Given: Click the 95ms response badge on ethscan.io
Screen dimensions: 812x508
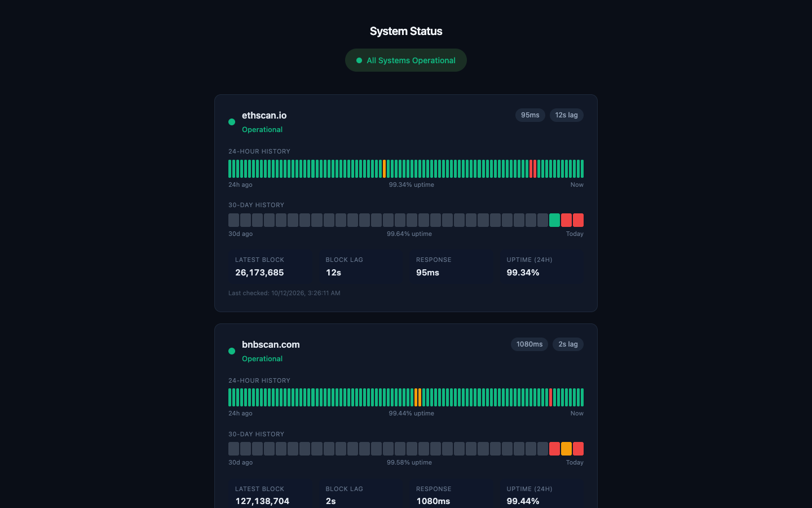Looking at the screenshot, I should coord(530,115).
